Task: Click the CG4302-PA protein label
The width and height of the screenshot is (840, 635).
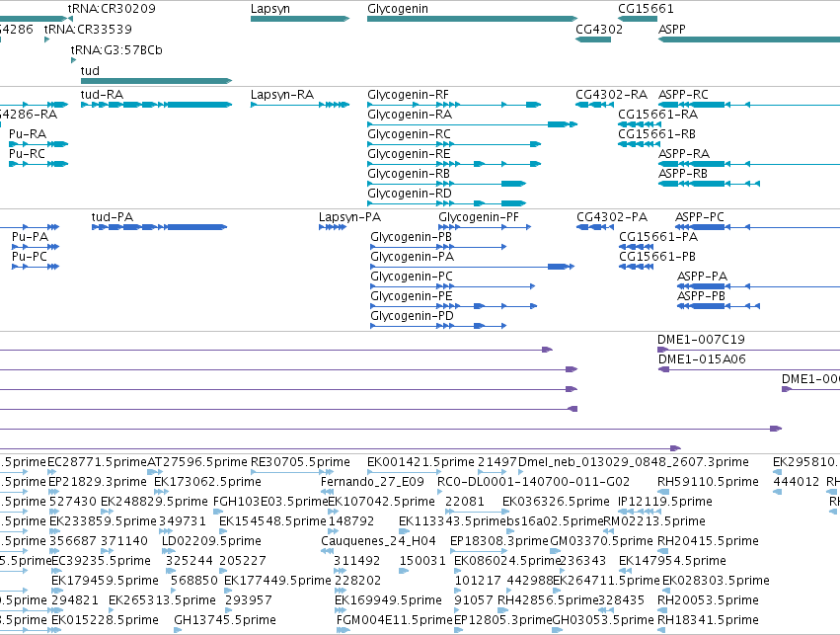Action: (x=612, y=217)
